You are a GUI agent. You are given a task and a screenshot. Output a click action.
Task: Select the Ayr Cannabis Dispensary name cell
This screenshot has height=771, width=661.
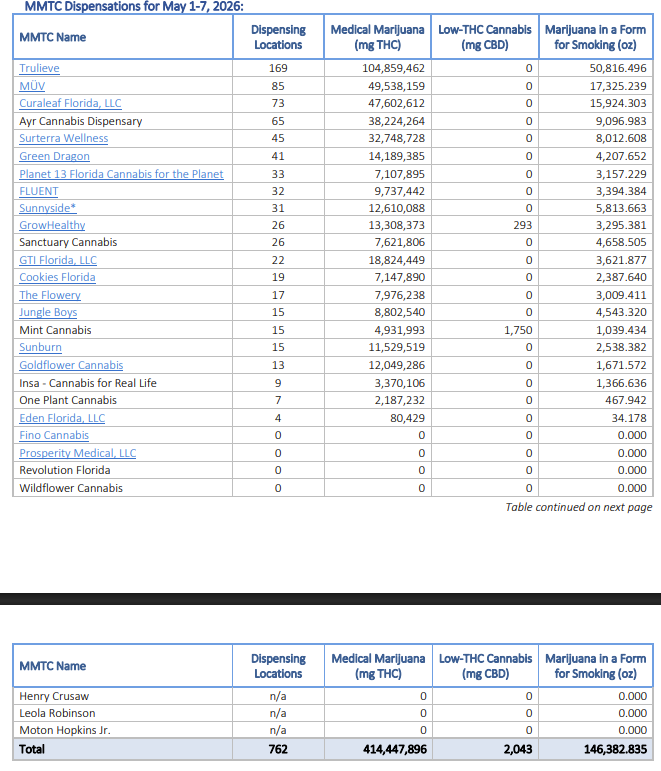pos(123,121)
